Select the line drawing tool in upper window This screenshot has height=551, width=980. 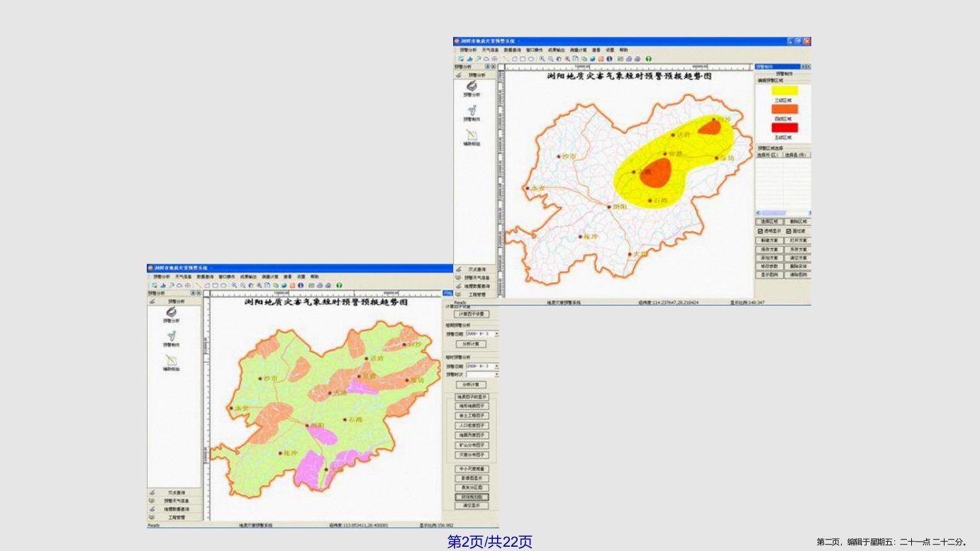pyautogui.click(x=506, y=59)
